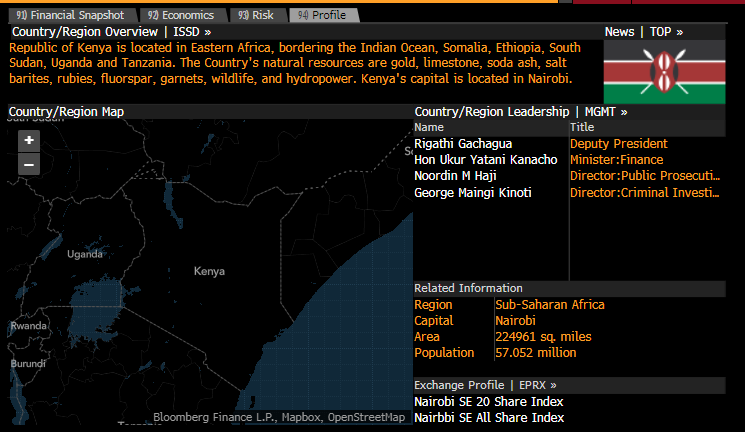Screen dimensions: 745x432
Task: Click the Director:Public Prosecuti… title
Action: 645,176
